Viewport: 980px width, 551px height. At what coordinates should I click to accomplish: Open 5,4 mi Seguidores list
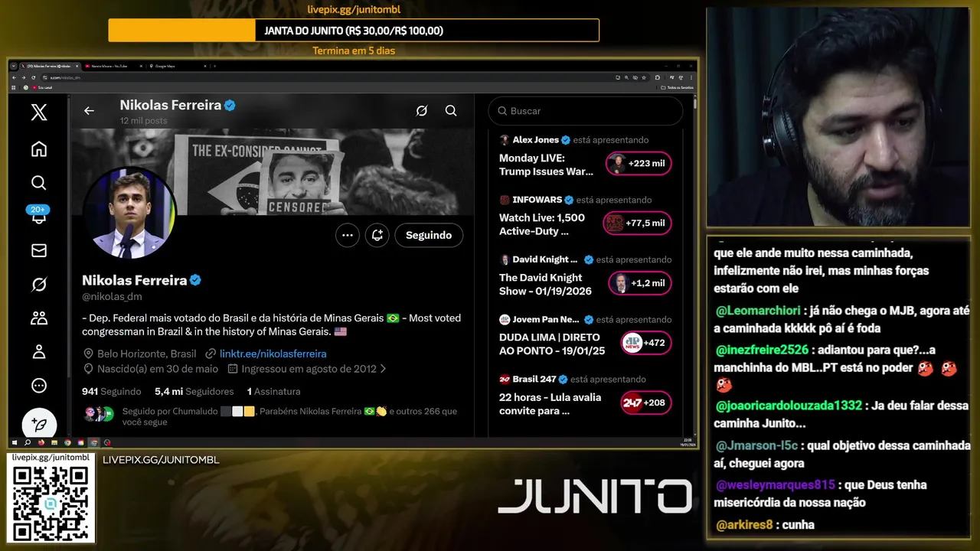[x=194, y=391]
